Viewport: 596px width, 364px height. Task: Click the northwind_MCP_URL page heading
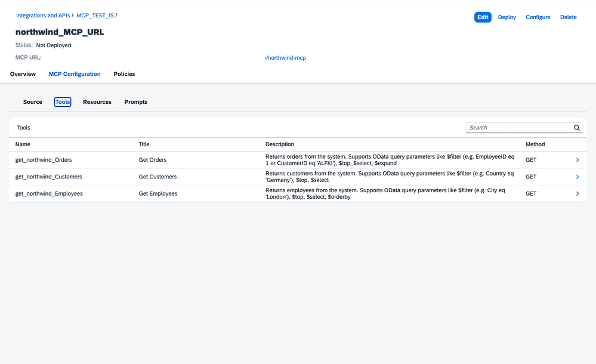click(60, 32)
